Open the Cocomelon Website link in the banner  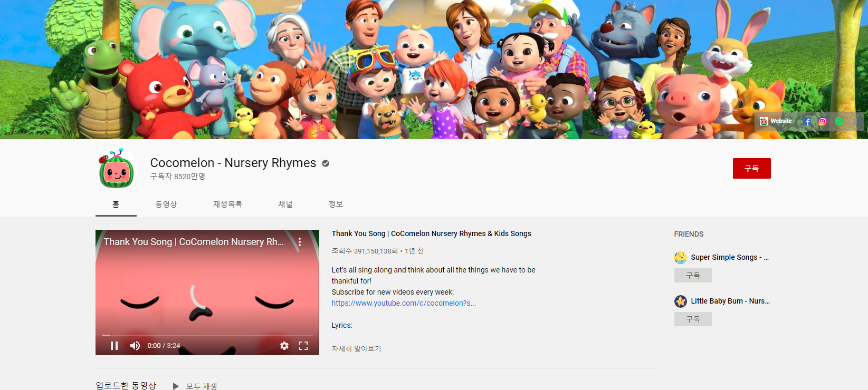pos(776,121)
